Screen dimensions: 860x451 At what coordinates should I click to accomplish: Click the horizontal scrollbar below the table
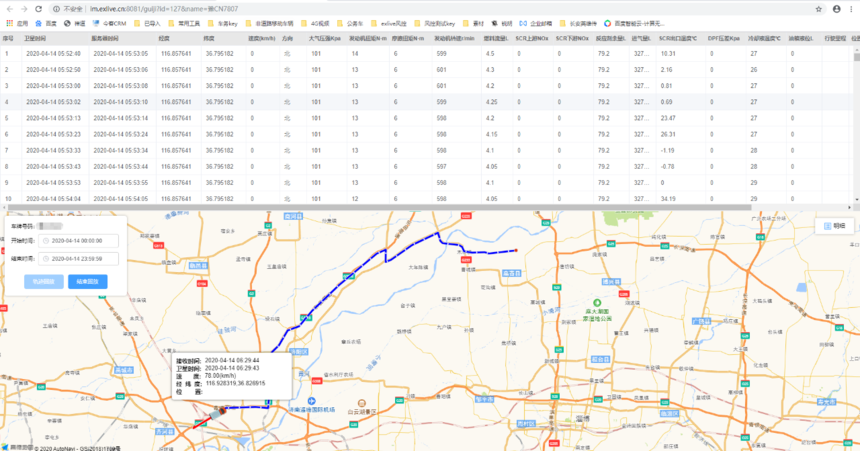378,207
